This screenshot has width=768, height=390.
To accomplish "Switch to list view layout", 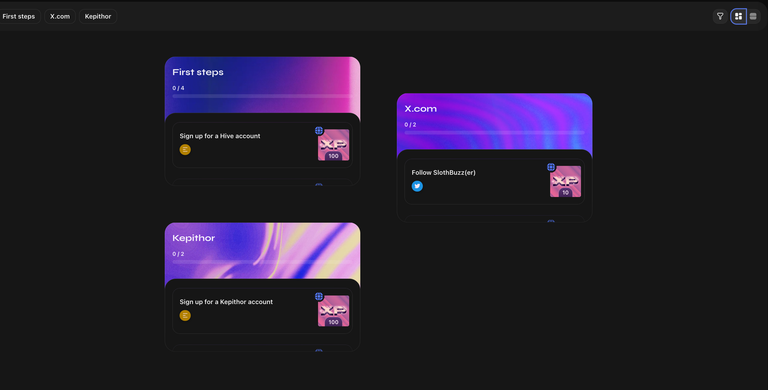I will pyautogui.click(x=753, y=16).
